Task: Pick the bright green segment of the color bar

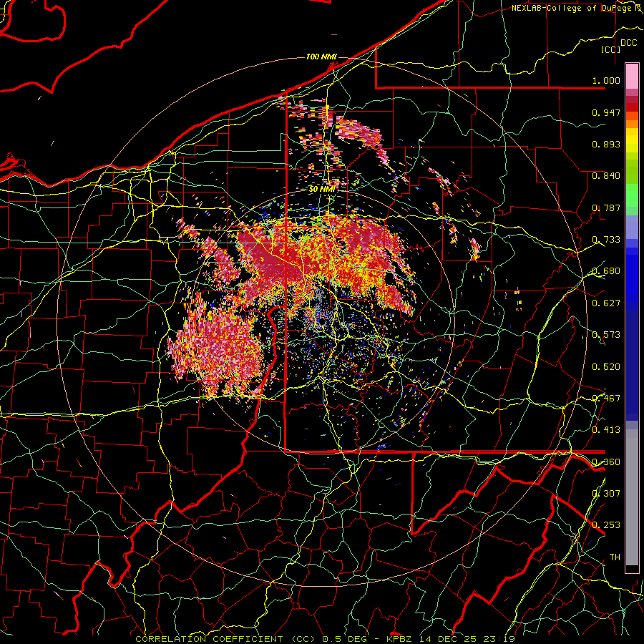Action: click(632, 195)
